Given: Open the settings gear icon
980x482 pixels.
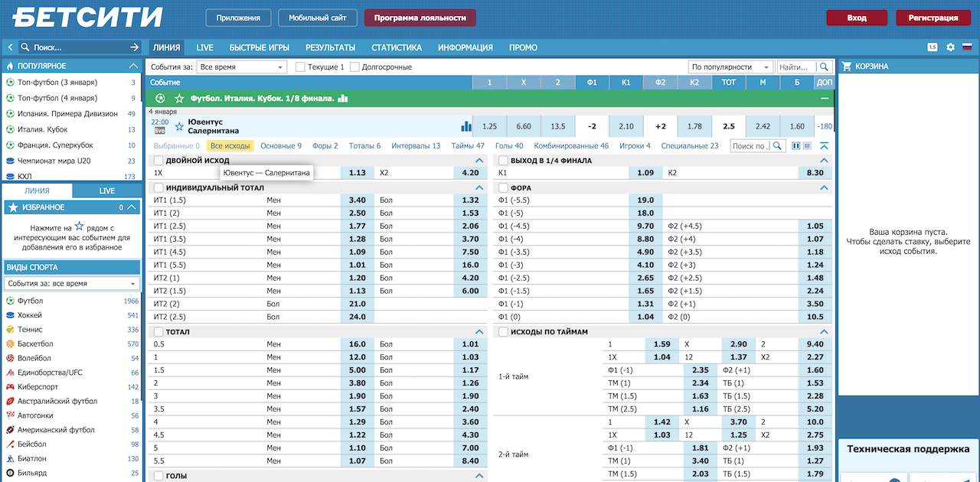Looking at the screenshot, I should point(950,47).
